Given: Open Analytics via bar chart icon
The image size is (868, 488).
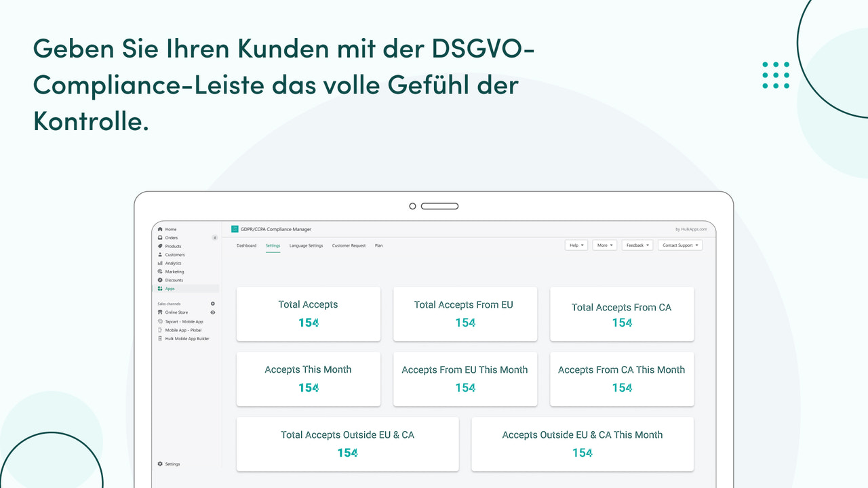Looking at the screenshot, I should [160, 263].
